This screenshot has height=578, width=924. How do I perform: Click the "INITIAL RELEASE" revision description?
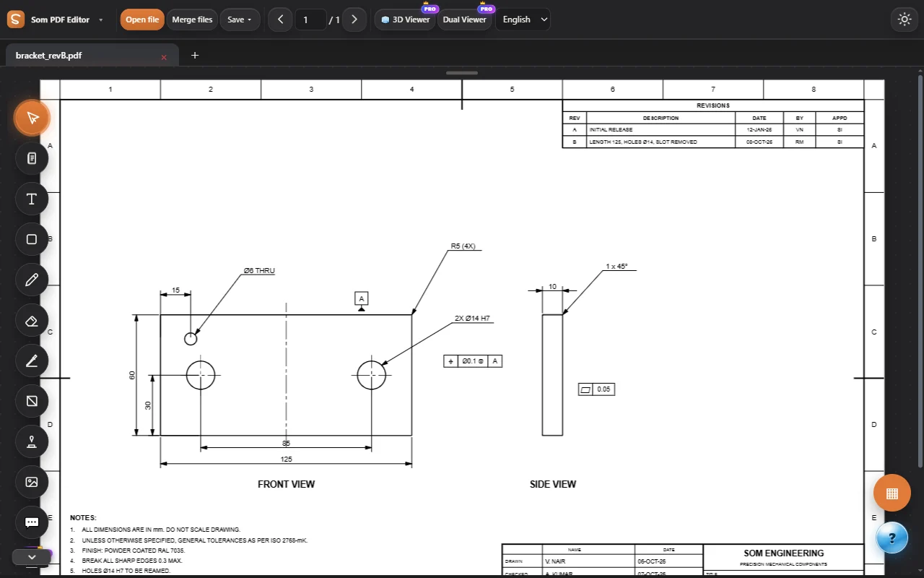611,130
